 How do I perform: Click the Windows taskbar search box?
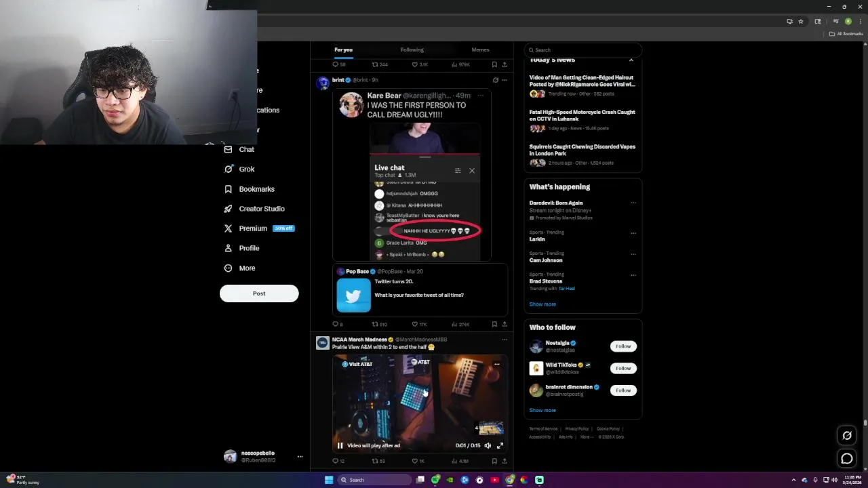(375, 480)
